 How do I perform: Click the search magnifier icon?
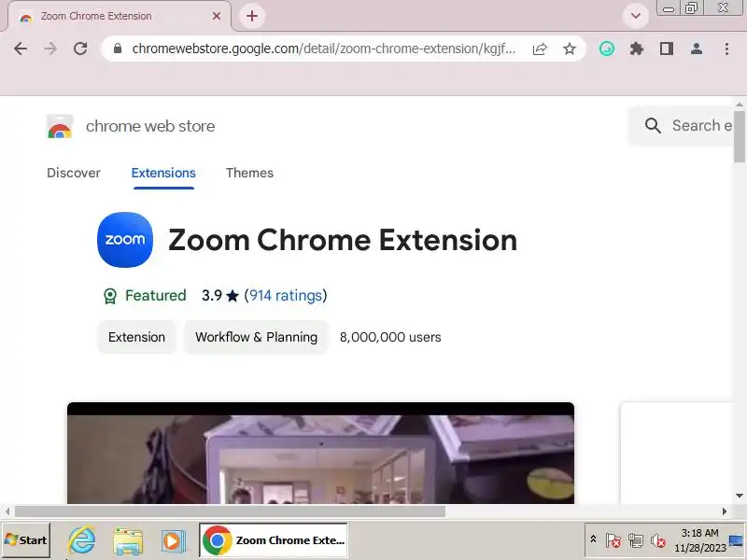point(653,126)
